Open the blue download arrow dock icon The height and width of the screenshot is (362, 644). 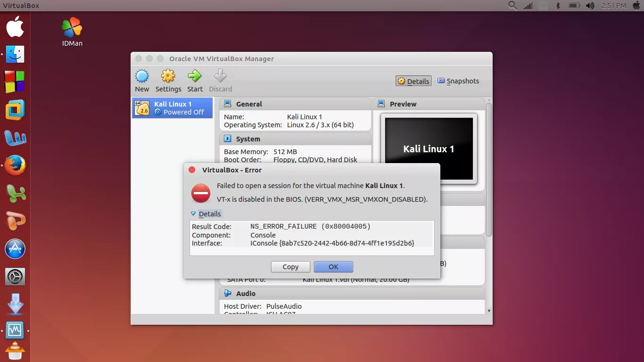coord(15,304)
